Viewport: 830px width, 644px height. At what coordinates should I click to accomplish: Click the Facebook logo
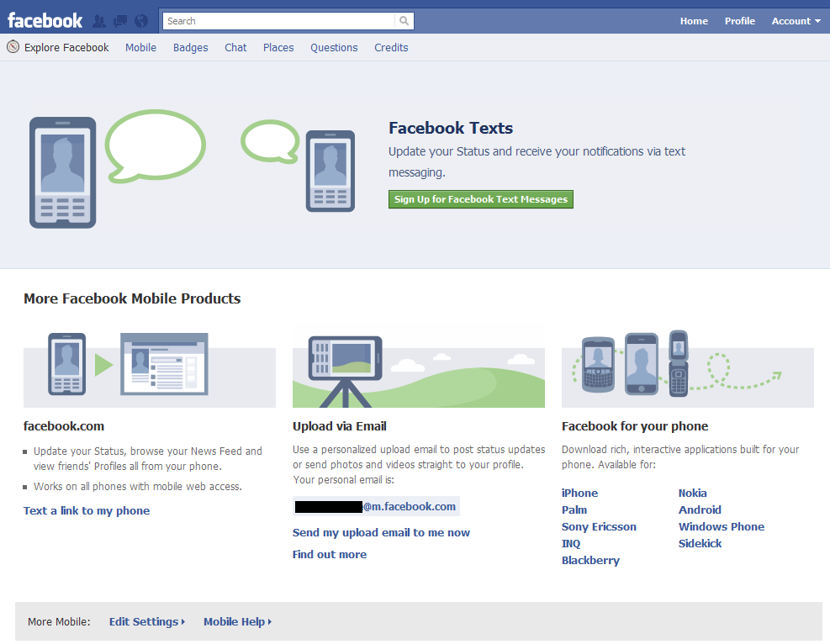coord(45,21)
